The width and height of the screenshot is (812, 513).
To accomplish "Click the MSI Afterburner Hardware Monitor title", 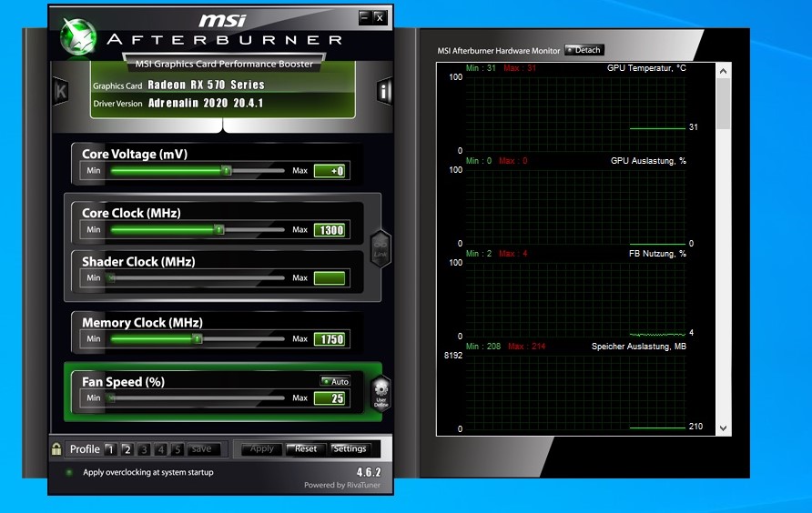I will (498, 51).
